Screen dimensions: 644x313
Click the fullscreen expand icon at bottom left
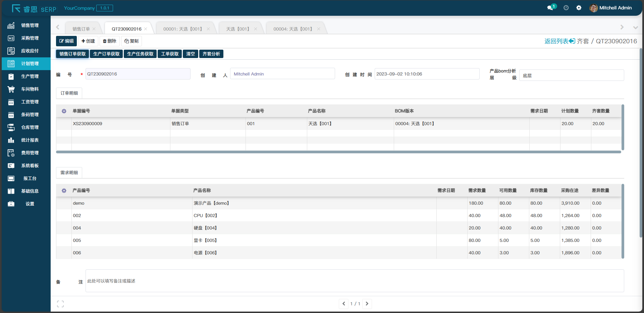[60, 304]
